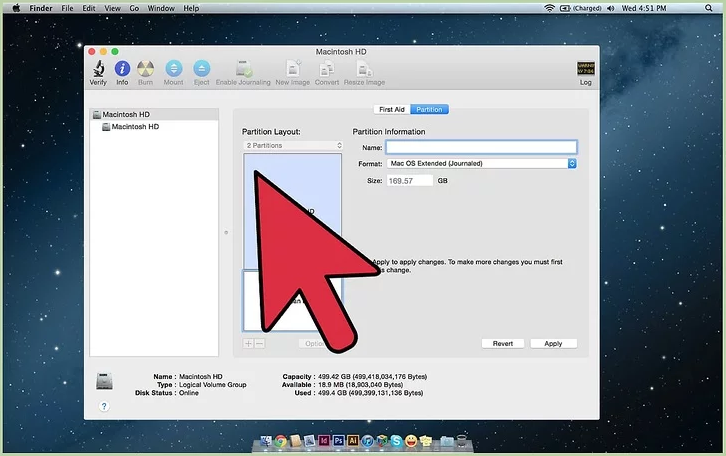The image size is (726, 456).
Task: Open the File menu
Action: click(68, 8)
